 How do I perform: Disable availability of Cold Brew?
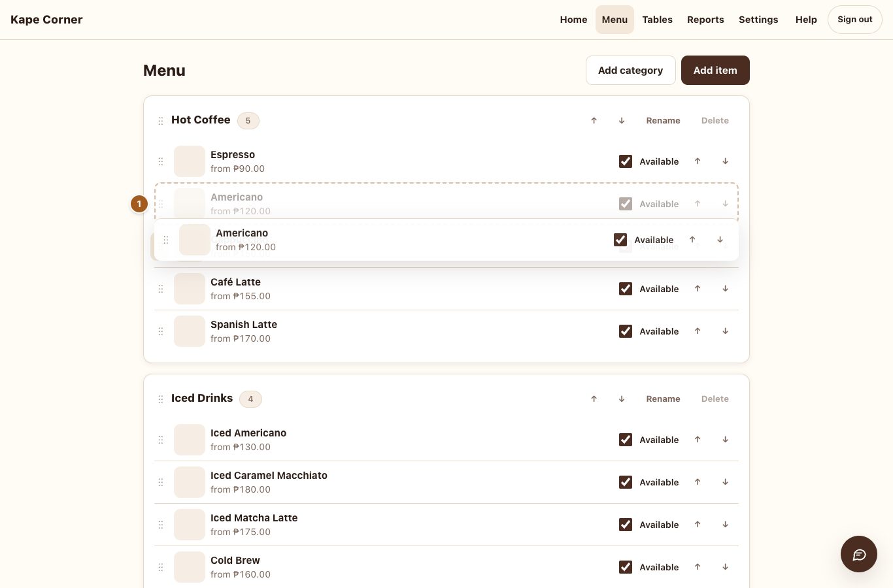click(626, 567)
